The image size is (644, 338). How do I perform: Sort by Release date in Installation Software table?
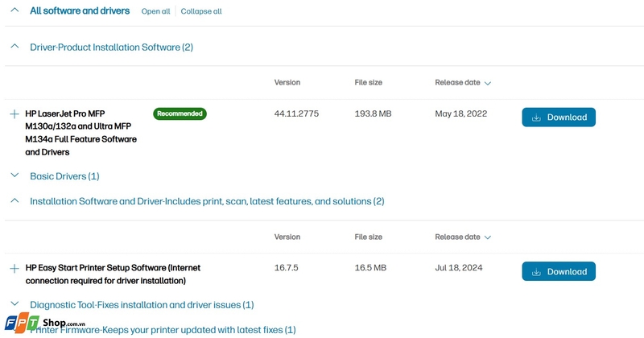point(463,237)
